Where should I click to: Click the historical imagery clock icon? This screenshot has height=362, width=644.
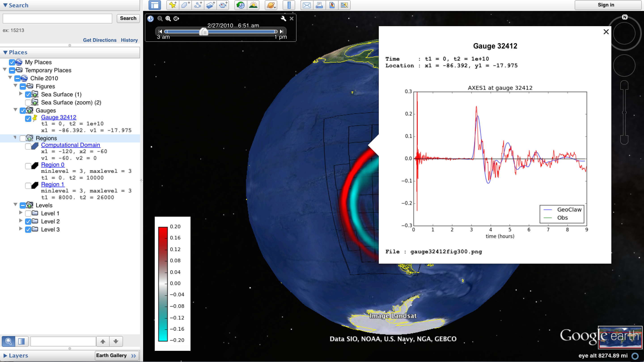(x=241, y=5)
